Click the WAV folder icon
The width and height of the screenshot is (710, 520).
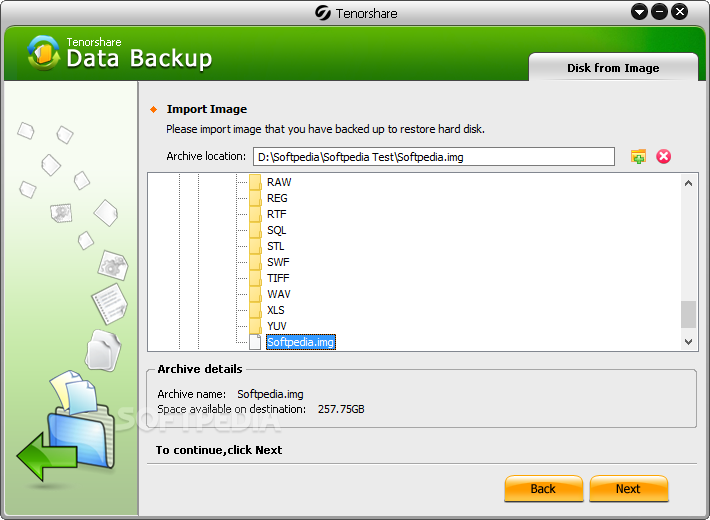(x=255, y=294)
